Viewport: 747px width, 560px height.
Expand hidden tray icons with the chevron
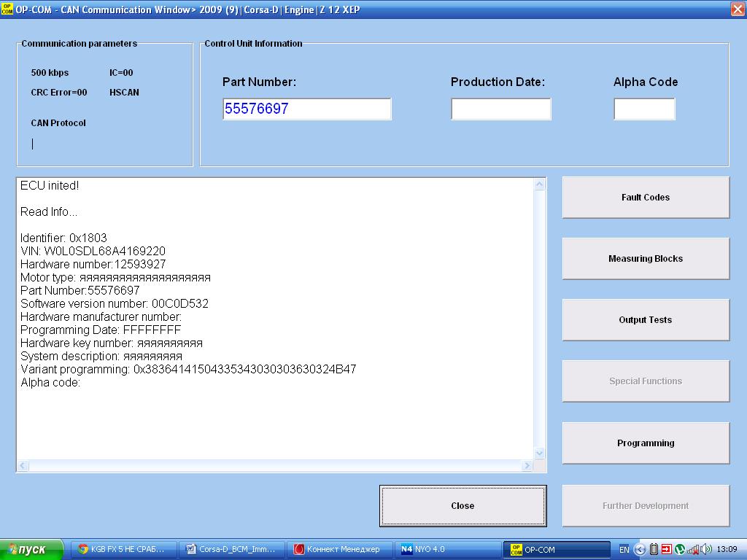(x=640, y=550)
